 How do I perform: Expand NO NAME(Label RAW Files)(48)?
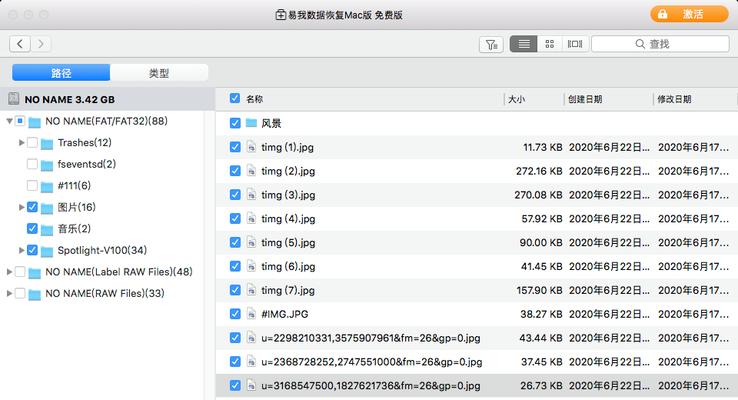coord(9,272)
